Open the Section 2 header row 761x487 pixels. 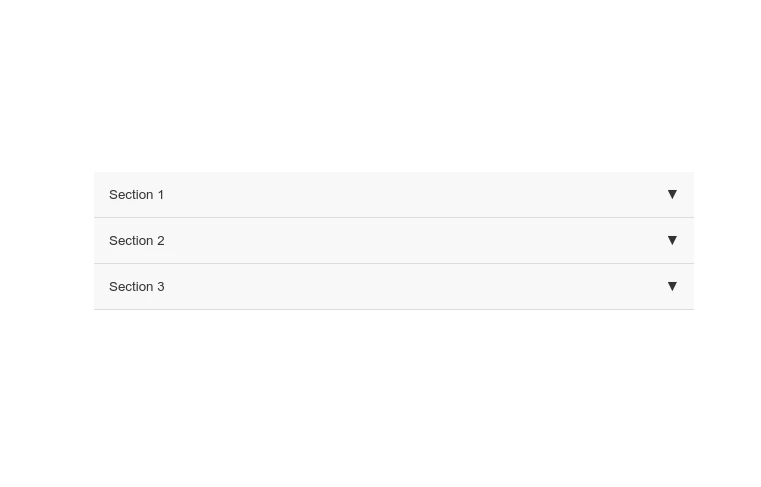click(x=393, y=240)
